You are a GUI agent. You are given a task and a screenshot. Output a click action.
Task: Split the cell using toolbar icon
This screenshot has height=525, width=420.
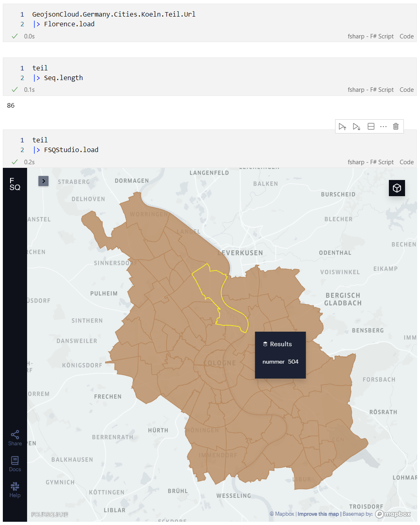click(371, 127)
